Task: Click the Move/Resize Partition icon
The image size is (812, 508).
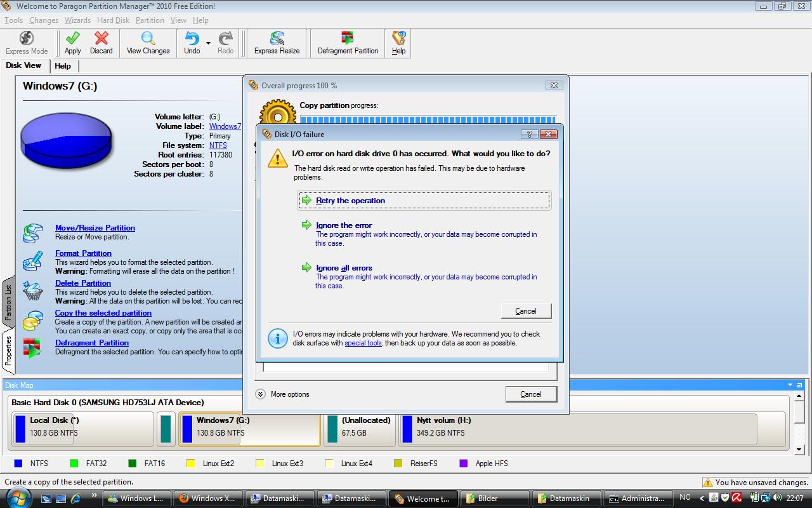Action: point(33,232)
